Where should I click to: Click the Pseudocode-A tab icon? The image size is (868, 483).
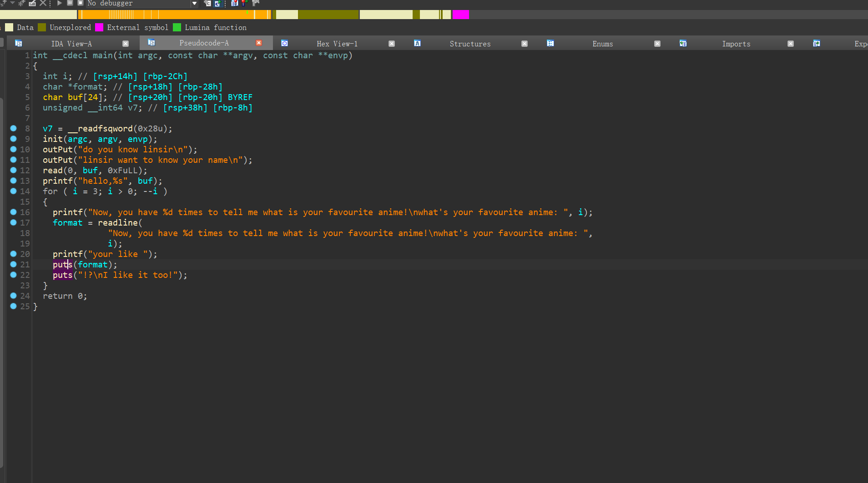(151, 43)
